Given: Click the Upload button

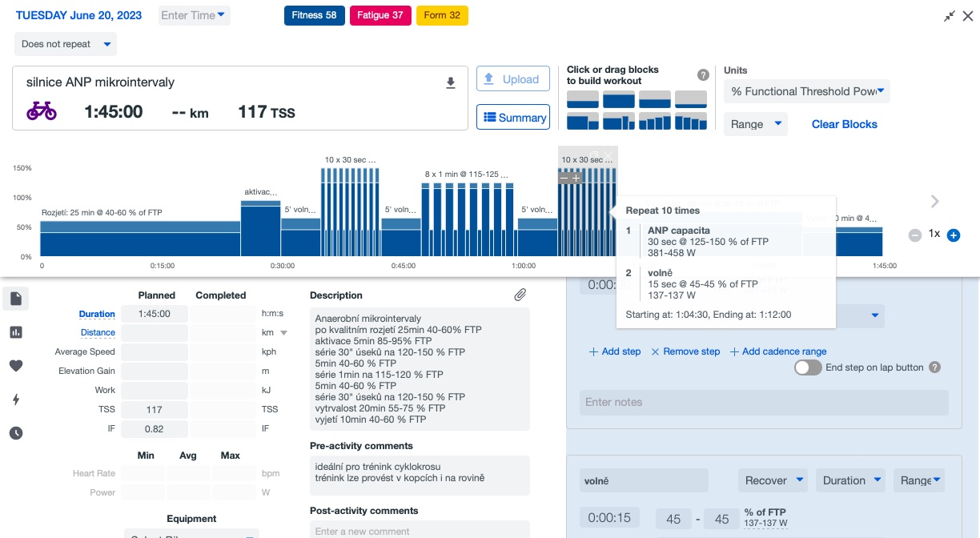Looking at the screenshot, I should coord(513,79).
